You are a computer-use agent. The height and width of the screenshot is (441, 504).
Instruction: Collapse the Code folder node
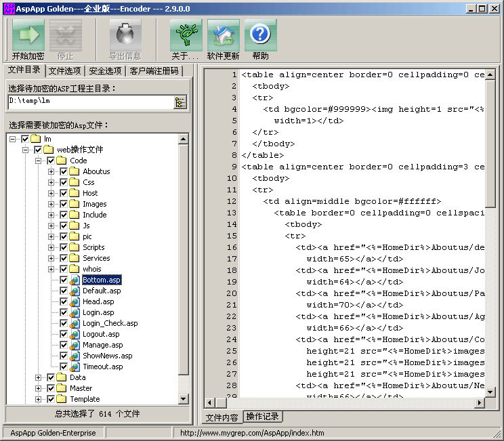(39, 161)
